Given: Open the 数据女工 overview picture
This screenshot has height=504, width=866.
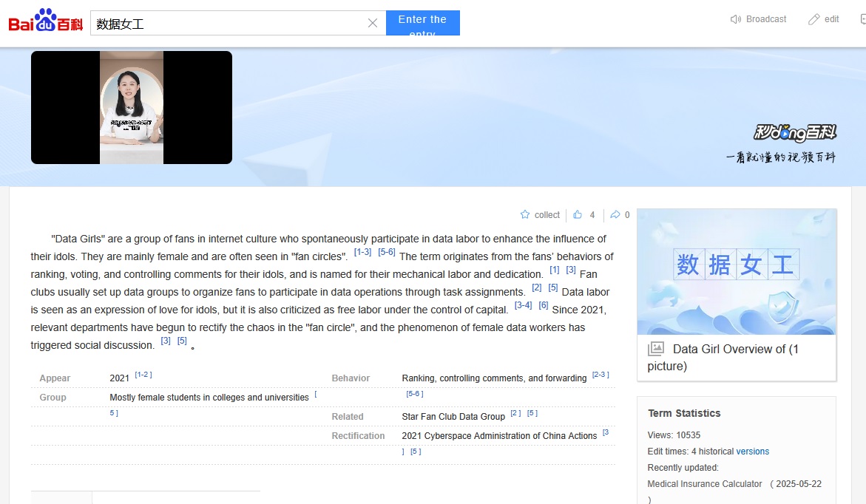Looking at the screenshot, I should [737, 272].
